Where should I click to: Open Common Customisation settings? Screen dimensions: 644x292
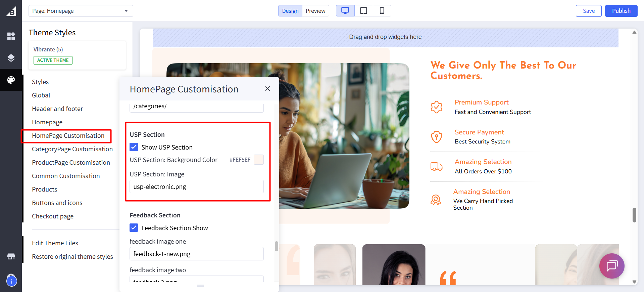pos(66,176)
